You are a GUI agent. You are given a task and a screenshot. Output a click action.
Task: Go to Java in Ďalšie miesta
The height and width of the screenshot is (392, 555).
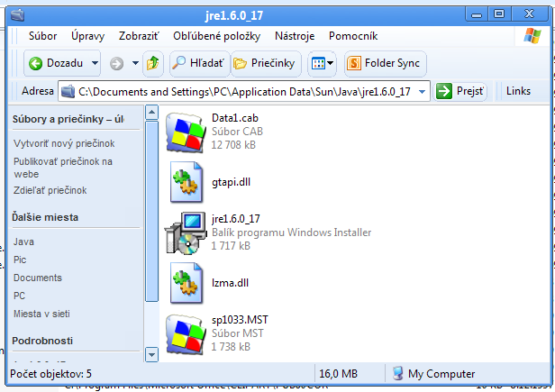point(23,242)
